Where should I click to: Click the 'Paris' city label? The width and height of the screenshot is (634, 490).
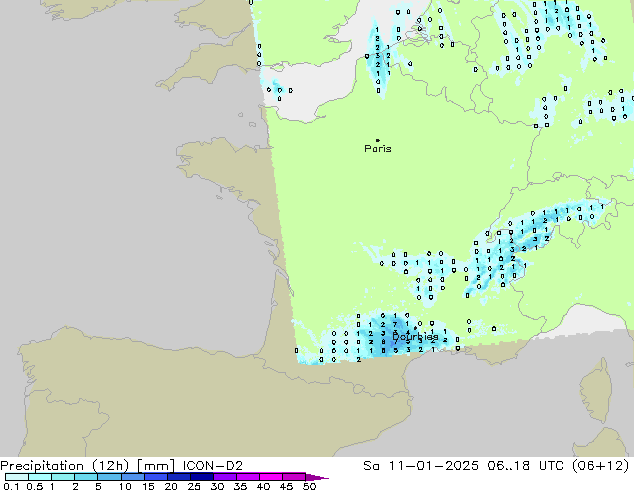click(x=378, y=149)
